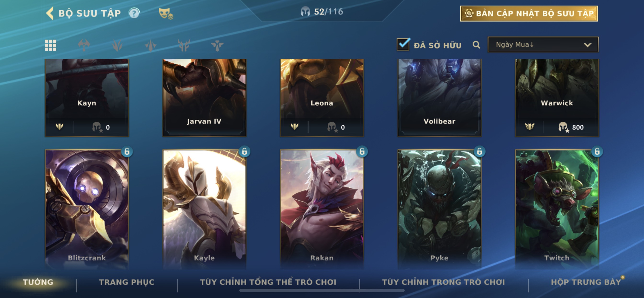The height and width of the screenshot is (298, 644).
Task: Click Bản Cập Nhật Bộ Sưu Tập button
Action: 529,13
